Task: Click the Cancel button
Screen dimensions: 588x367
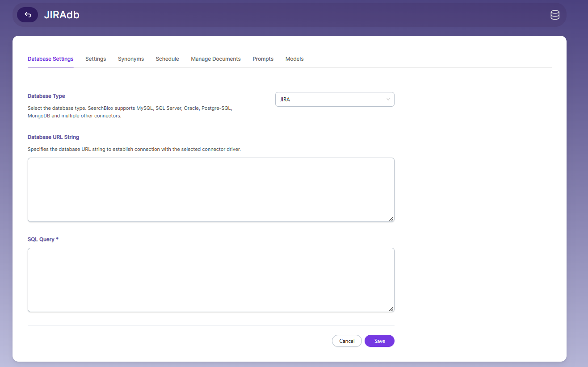Action: coord(347,341)
